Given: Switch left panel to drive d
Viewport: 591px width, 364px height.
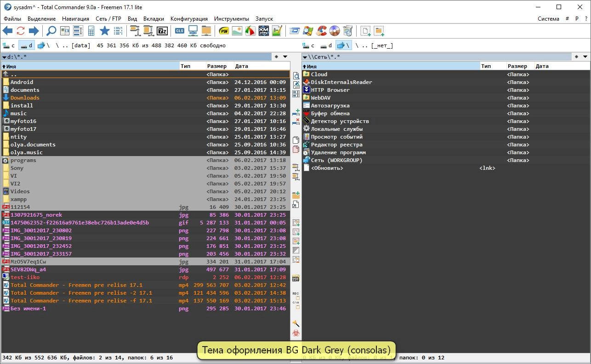Looking at the screenshot, I should [26, 45].
